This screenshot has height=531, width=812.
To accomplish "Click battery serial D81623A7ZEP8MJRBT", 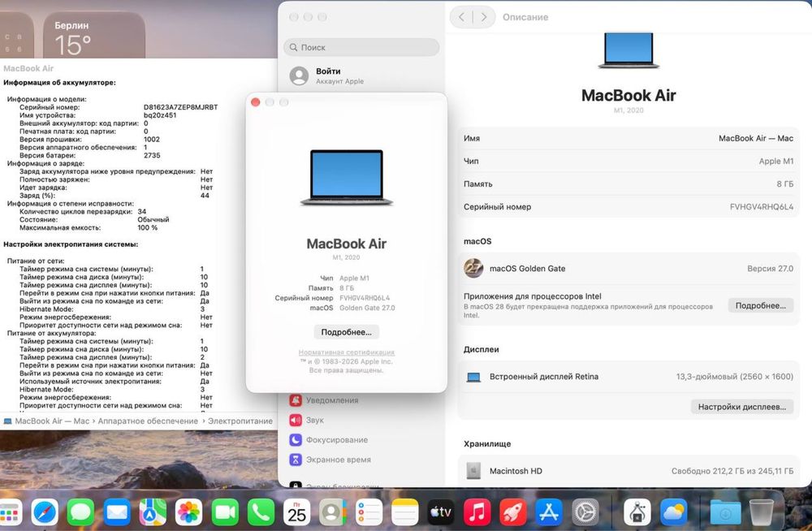I will pyautogui.click(x=181, y=107).
